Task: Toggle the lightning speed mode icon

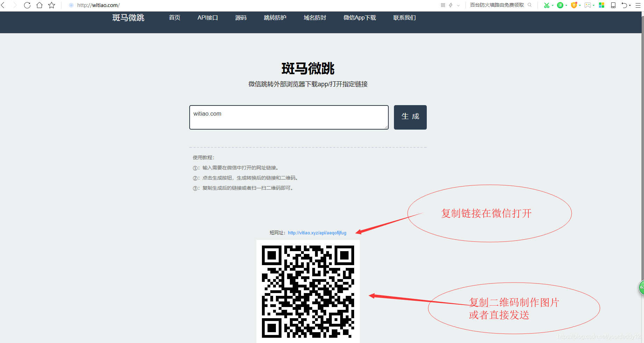Action: [x=451, y=5]
